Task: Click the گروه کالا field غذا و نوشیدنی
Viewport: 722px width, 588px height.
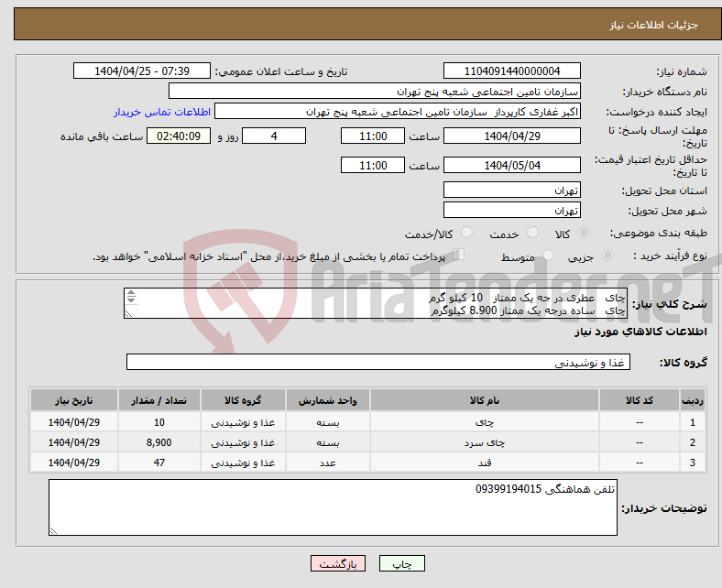Action: [x=378, y=362]
